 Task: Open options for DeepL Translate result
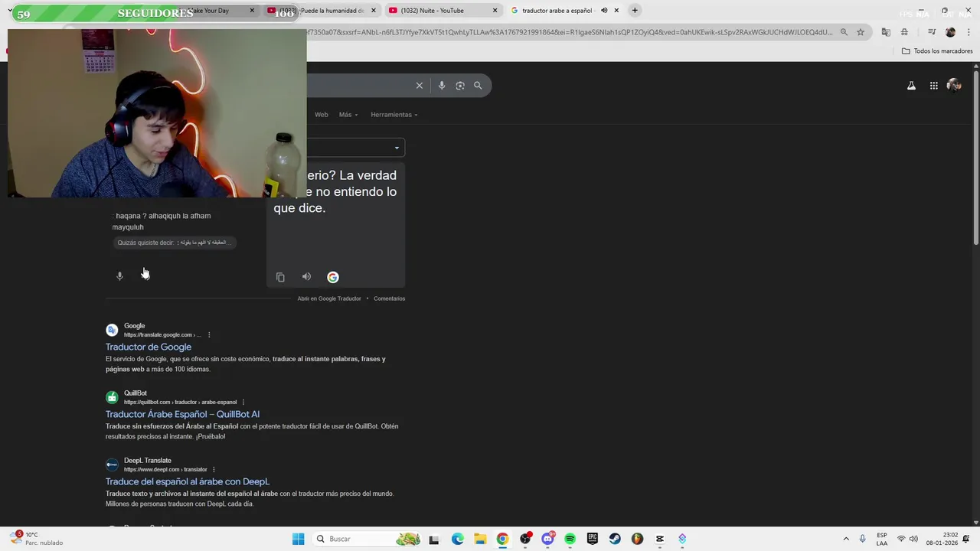pyautogui.click(x=214, y=469)
